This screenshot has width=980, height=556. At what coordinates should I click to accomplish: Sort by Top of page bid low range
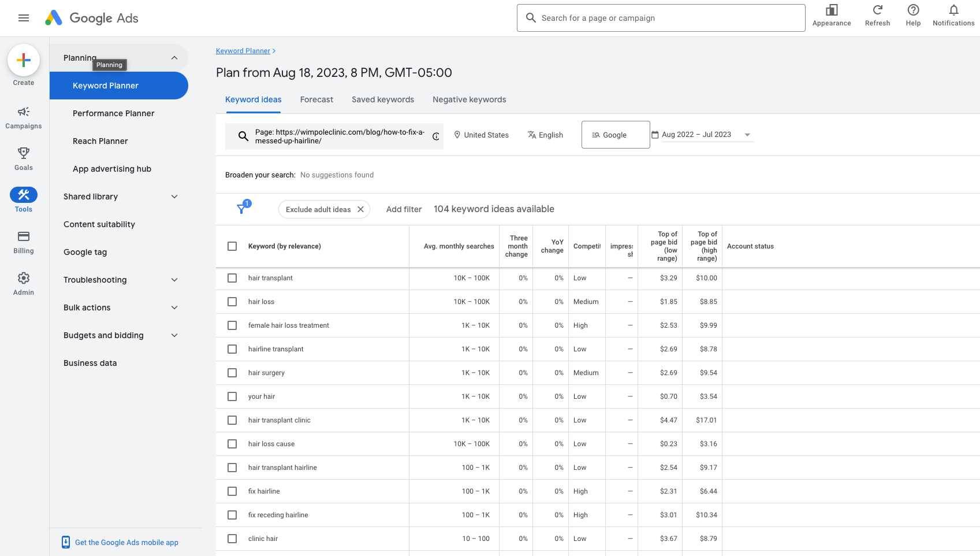click(x=664, y=246)
